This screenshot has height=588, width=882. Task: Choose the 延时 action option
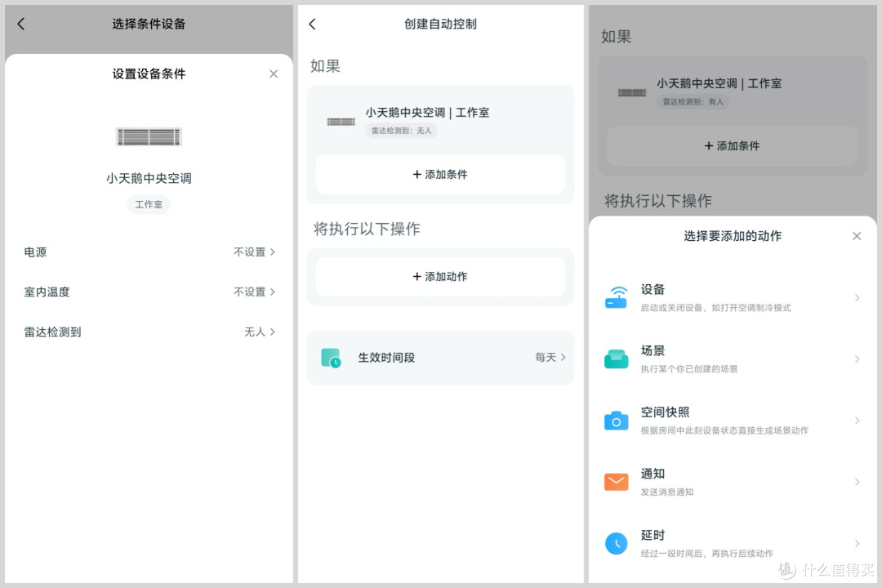tap(732, 544)
